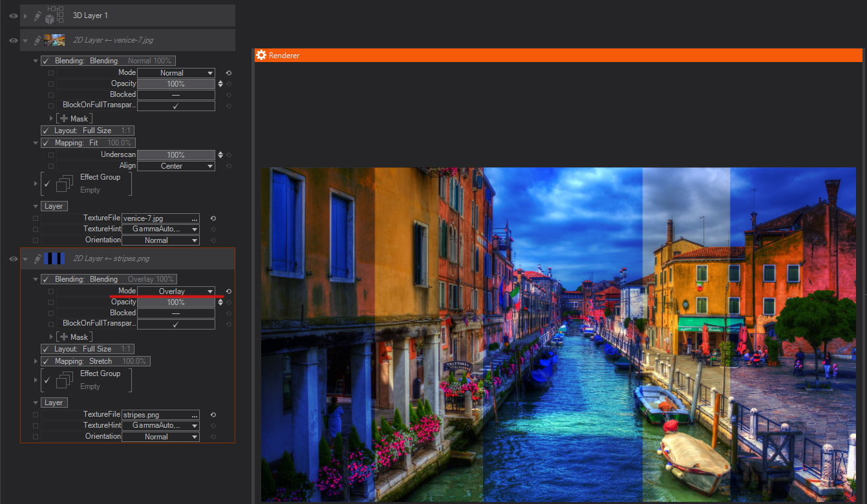Click the pencil icon on venice-7.jpg layer
Image resolution: width=867 pixels, height=504 pixels.
[37, 40]
